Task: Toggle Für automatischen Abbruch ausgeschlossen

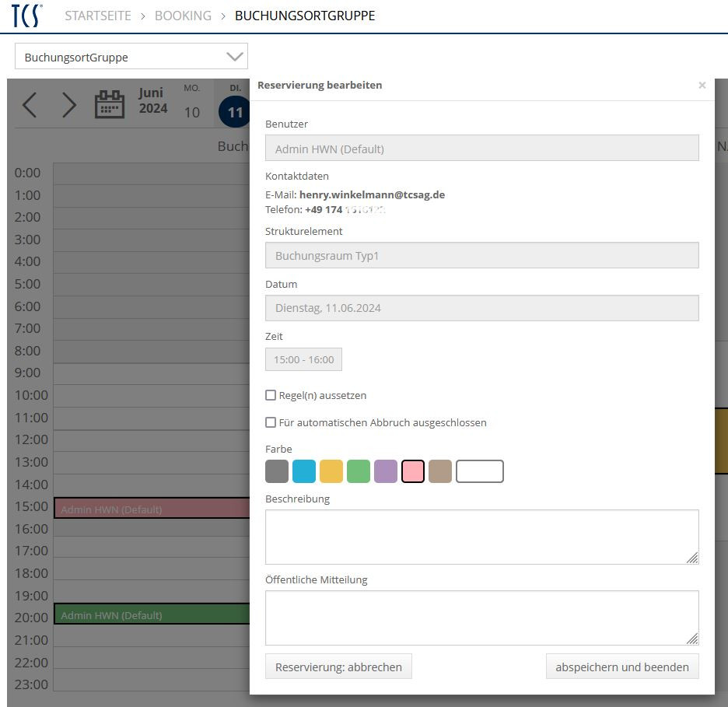Action: 271,422
